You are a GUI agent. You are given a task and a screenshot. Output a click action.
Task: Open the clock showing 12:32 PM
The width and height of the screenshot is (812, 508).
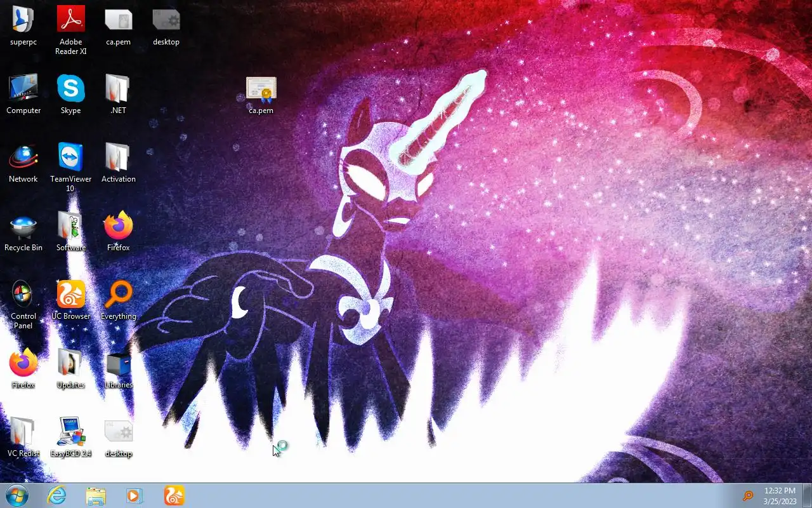tap(780, 496)
